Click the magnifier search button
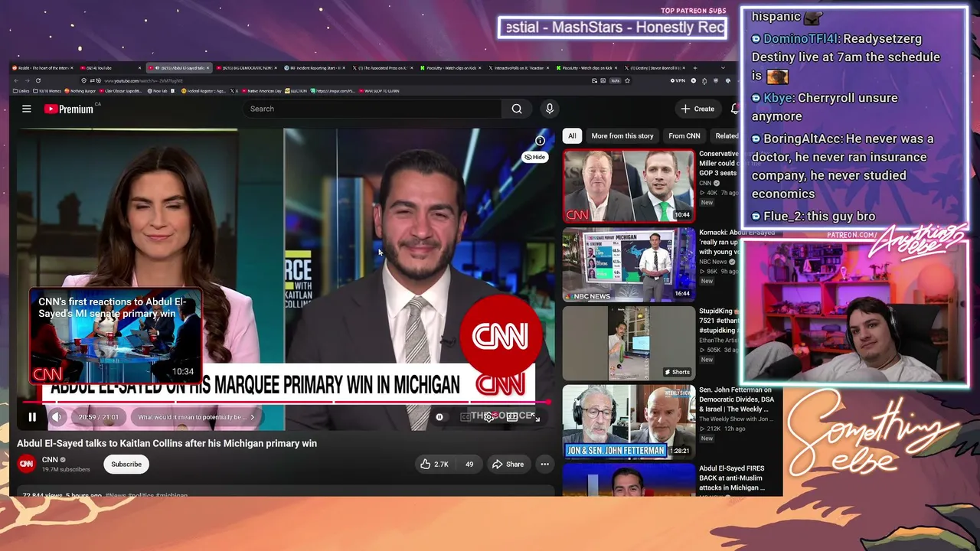The width and height of the screenshot is (980, 551). (x=517, y=109)
